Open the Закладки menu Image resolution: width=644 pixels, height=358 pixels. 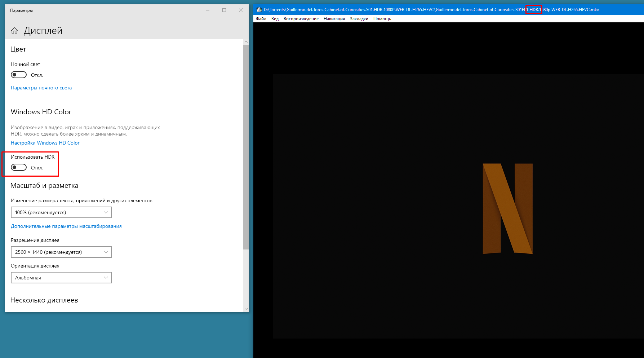click(359, 19)
